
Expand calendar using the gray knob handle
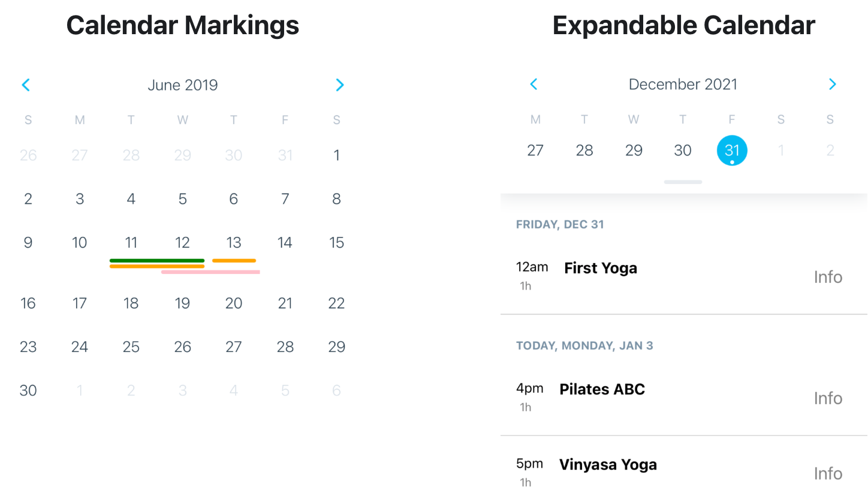[683, 182]
